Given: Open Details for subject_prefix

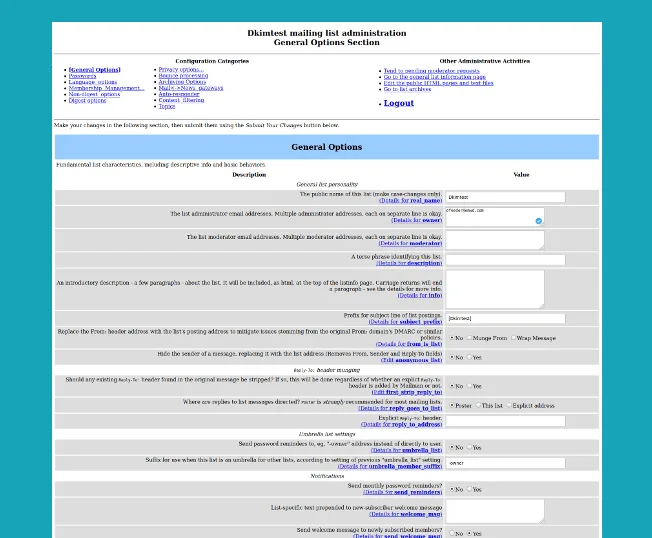Looking at the screenshot, I should (405, 322).
